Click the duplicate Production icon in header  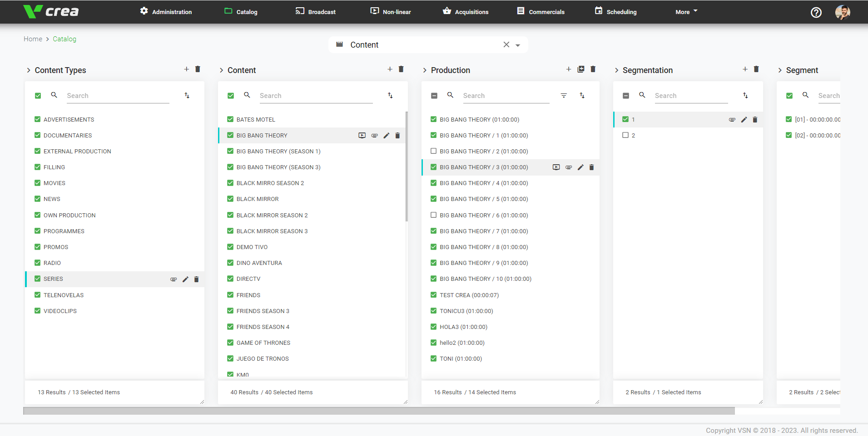(x=581, y=69)
